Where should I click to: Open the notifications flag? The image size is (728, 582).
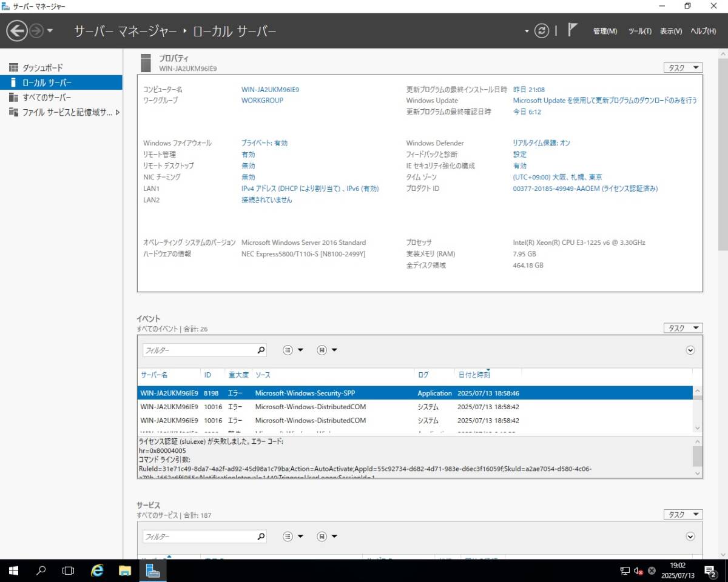click(x=572, y=30)
